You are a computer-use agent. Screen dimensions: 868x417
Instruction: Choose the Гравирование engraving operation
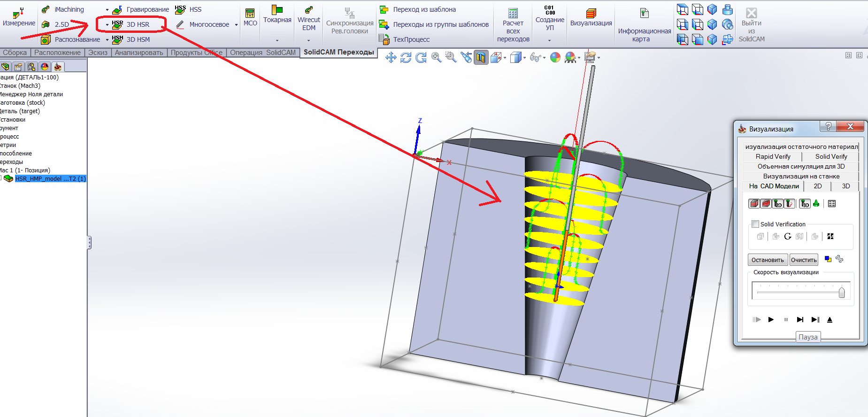point(141,9)
